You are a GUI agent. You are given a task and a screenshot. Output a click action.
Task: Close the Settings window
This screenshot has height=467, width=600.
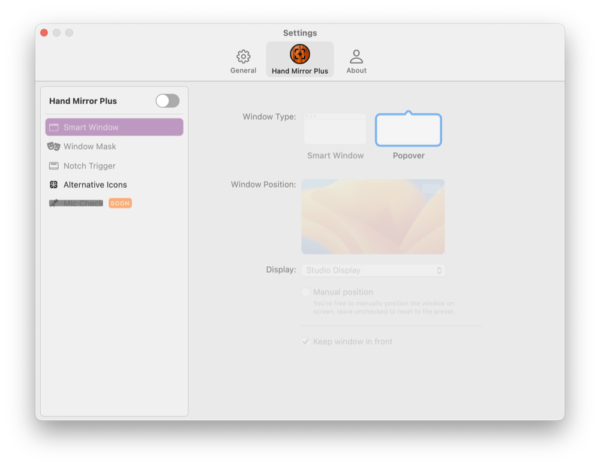point(44,33)
